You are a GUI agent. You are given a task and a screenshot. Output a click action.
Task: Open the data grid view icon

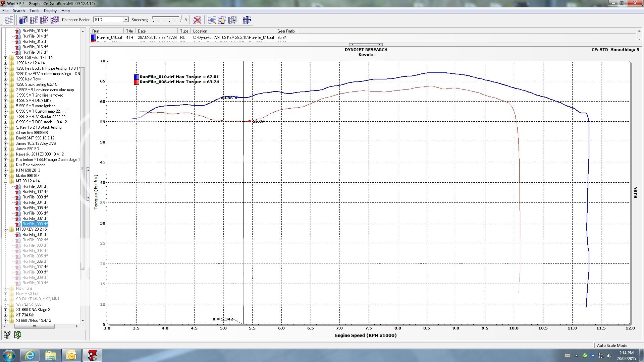9,20
